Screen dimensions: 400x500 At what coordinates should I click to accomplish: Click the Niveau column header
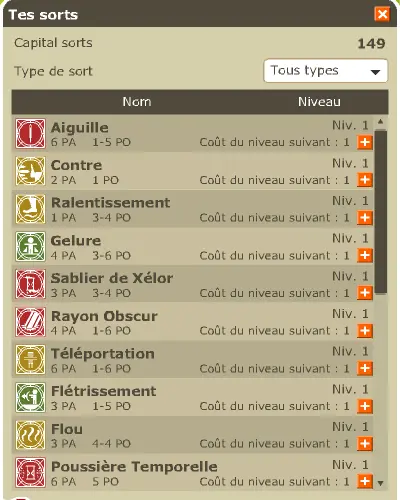[x=319, y=102]
